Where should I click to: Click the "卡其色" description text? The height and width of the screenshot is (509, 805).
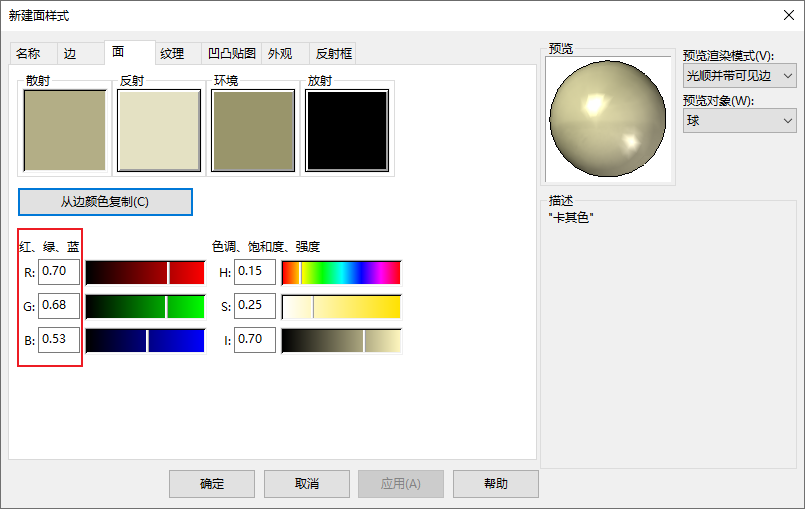pos(571,218)
